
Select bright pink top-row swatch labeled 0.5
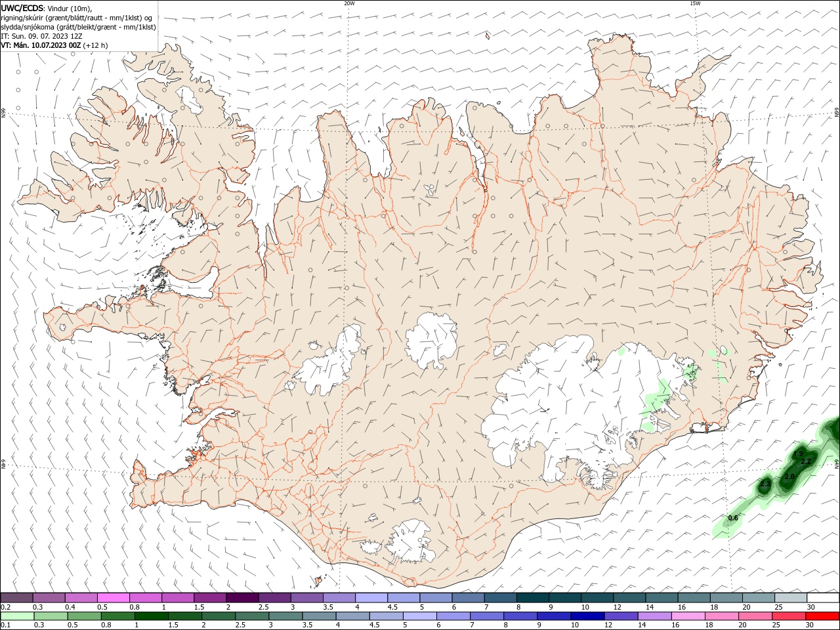click(x=114, y=598)
